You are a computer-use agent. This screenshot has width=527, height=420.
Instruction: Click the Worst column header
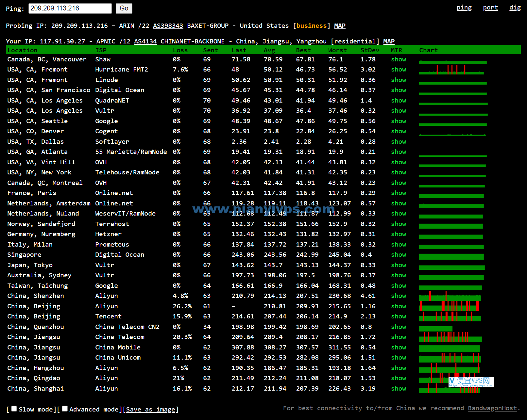[x=337, y=50]
